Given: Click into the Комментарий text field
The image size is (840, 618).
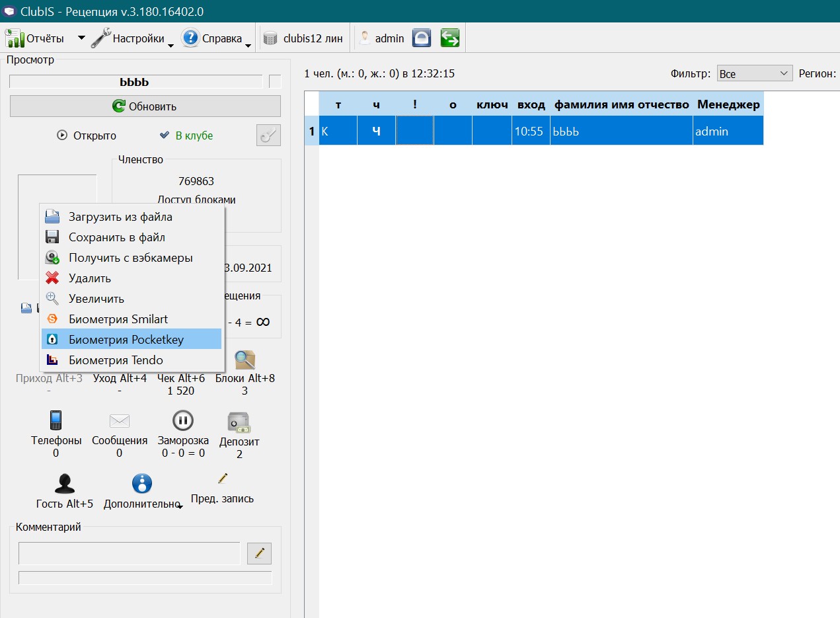Looking at the screenshot, I should coord(130,554).
